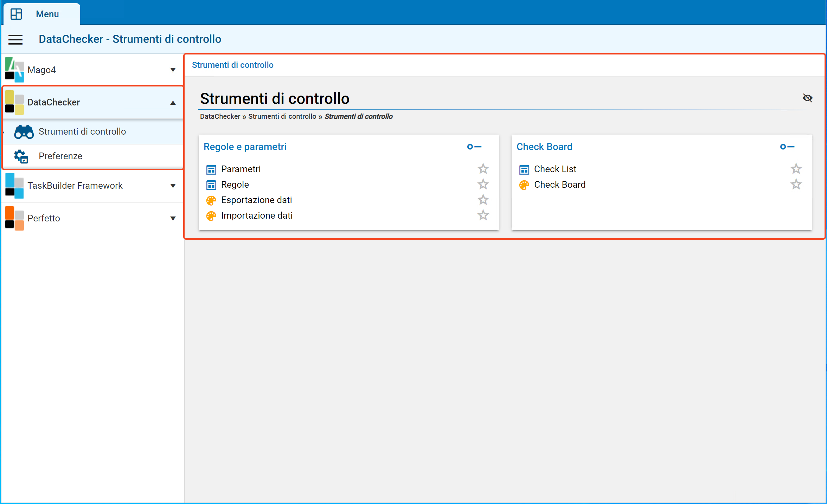Screen dimensions: 827x504
Task: Open the Menu tab grid icon
Action: [x=16, y=14]
